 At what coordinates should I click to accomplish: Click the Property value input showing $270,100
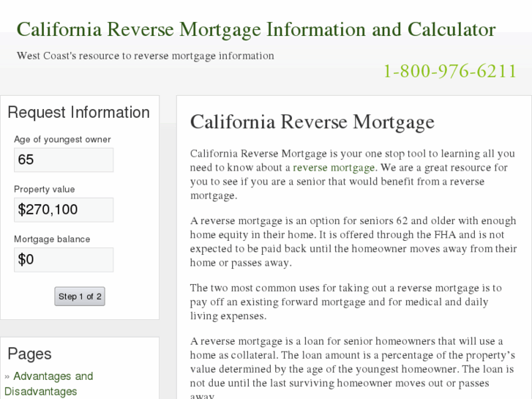64,209
